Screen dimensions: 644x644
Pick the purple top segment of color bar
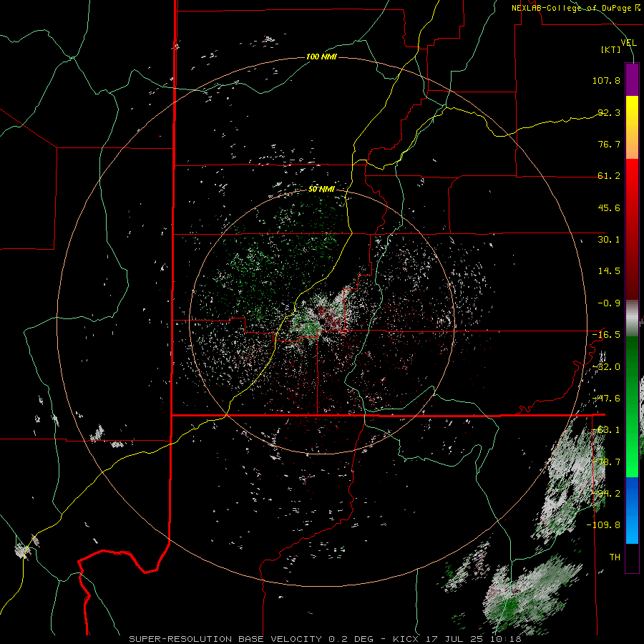coord(632,79)
